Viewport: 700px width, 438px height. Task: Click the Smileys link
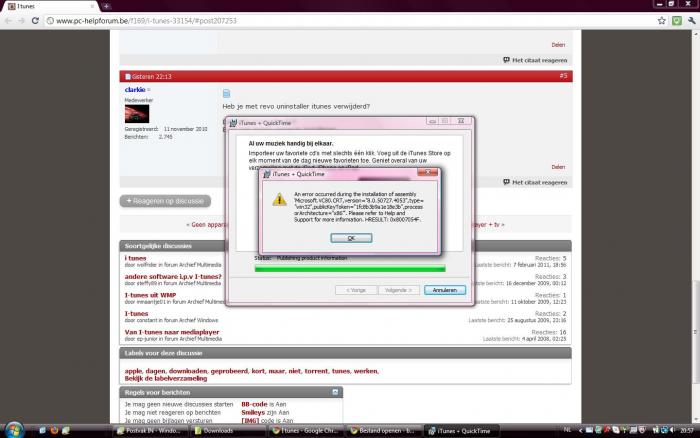click(253, 413)
